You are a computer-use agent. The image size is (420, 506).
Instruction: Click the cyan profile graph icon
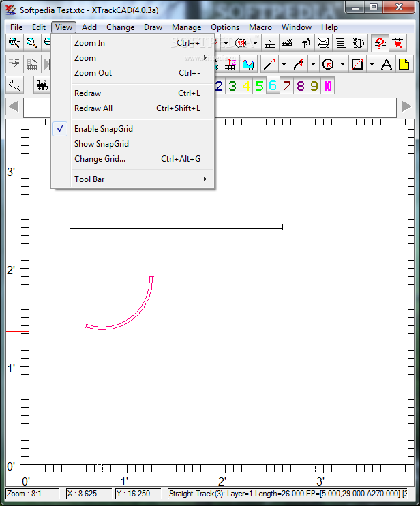coord(248,64)
